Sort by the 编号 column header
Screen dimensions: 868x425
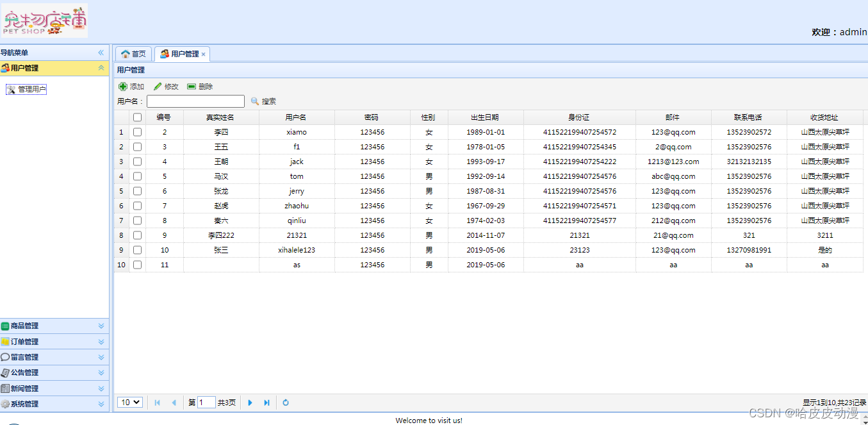[x=164, y=117]
